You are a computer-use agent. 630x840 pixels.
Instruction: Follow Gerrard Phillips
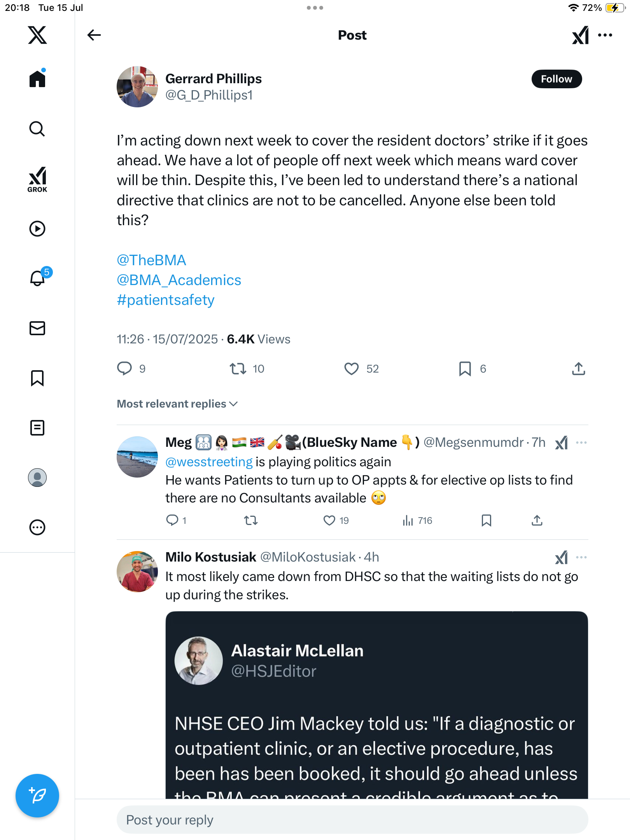pos(556,79)
